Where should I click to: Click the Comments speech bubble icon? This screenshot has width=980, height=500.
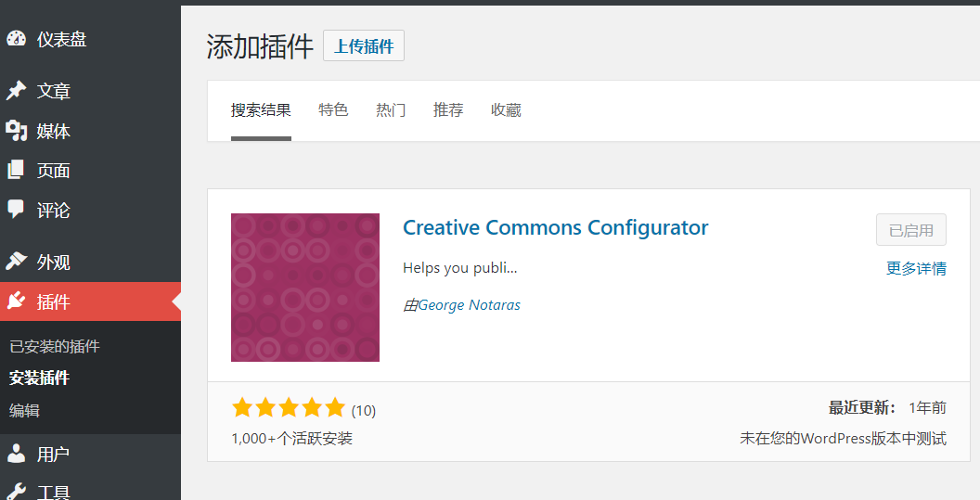(x=16, y=210)
